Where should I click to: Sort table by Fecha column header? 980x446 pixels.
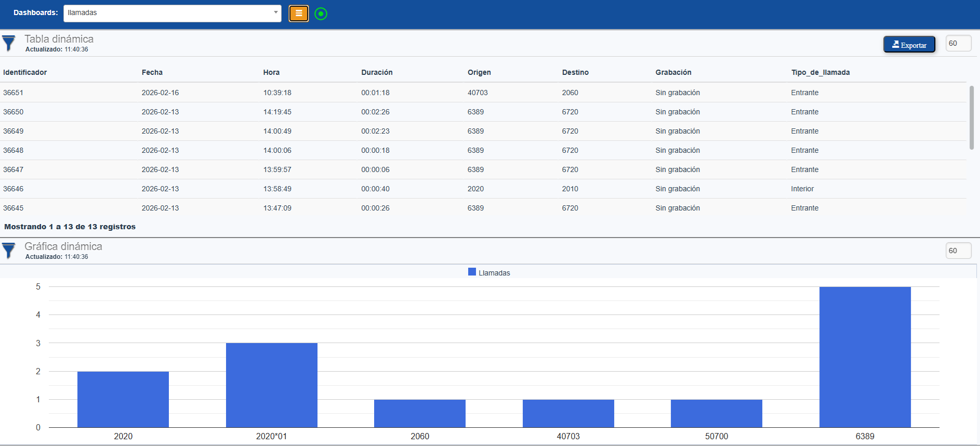[152, 72]
